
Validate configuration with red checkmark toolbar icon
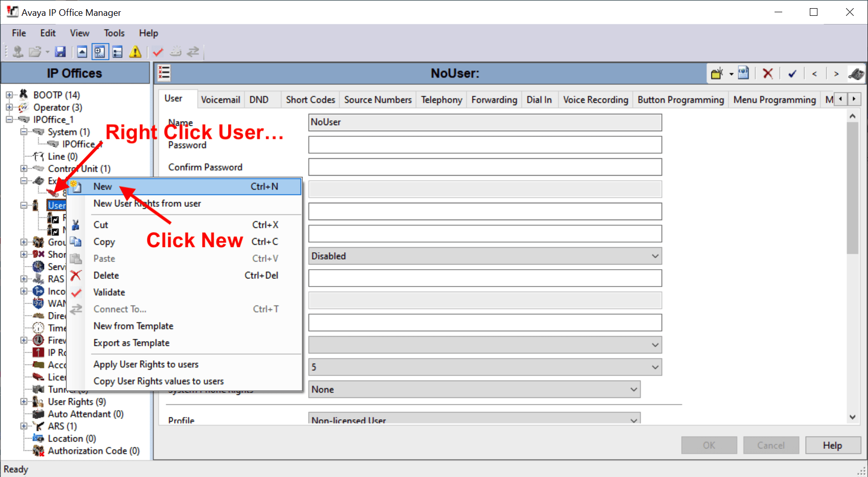158,52
